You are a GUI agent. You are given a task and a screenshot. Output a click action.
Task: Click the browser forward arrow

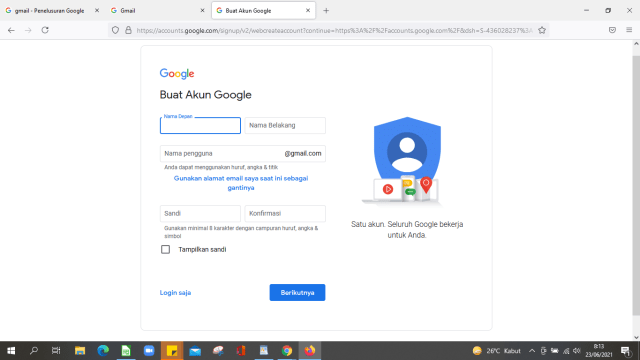click(x=28, y=30)
